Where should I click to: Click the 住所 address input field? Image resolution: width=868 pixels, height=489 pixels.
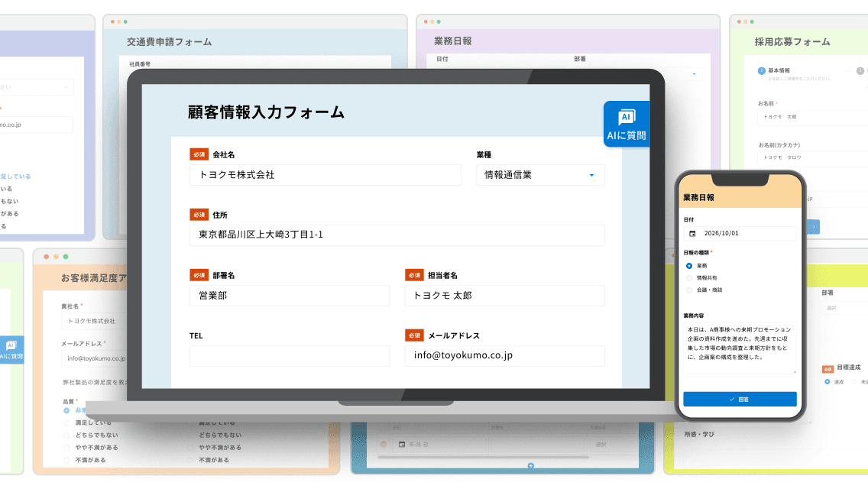(397, 235)
